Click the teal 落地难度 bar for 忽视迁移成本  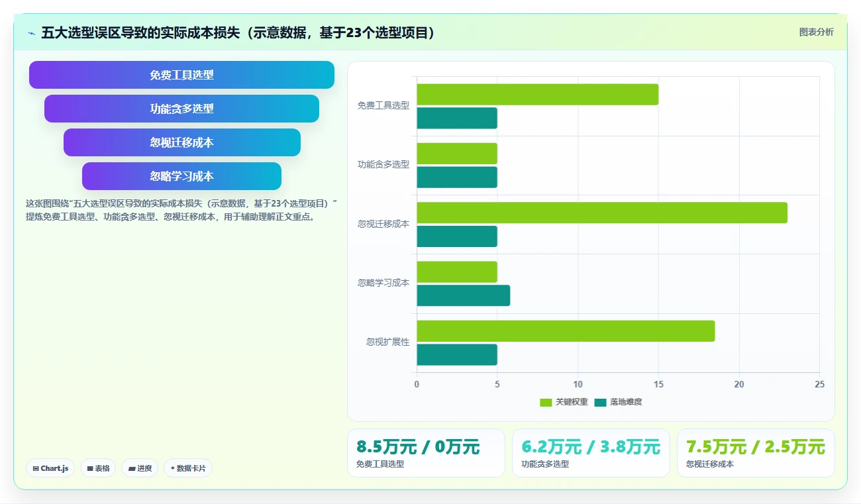pos(456,236)
